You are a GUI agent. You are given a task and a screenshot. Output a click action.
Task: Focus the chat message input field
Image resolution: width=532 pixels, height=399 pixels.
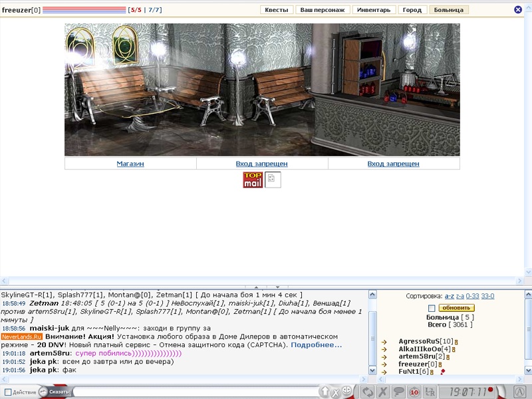click(196, 392)
